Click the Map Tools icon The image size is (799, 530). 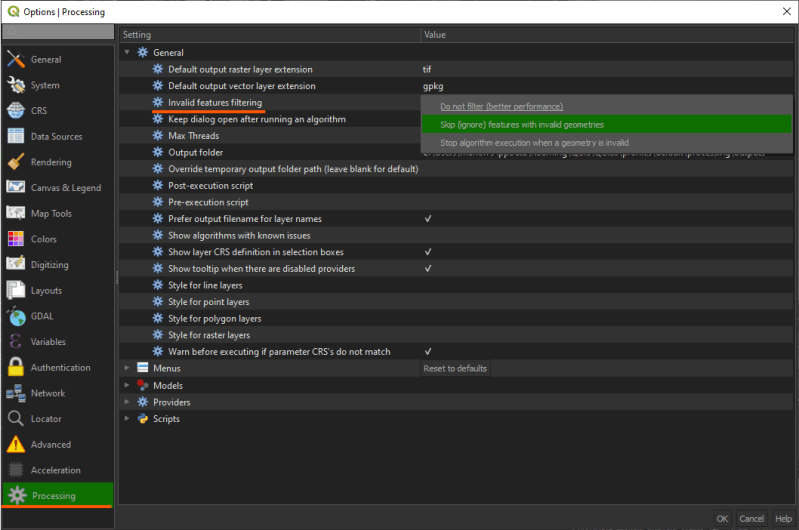(x=16, y=213)
